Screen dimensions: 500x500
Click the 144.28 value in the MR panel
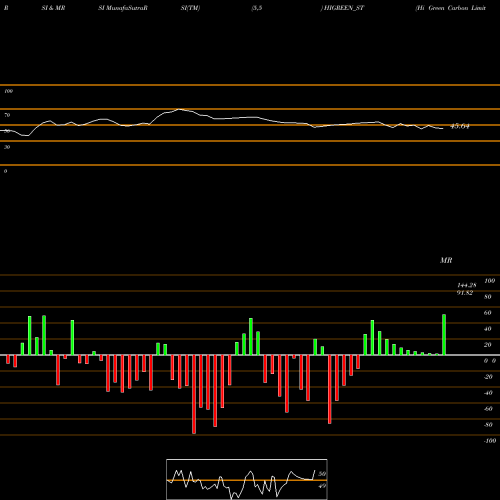[467, 285]
